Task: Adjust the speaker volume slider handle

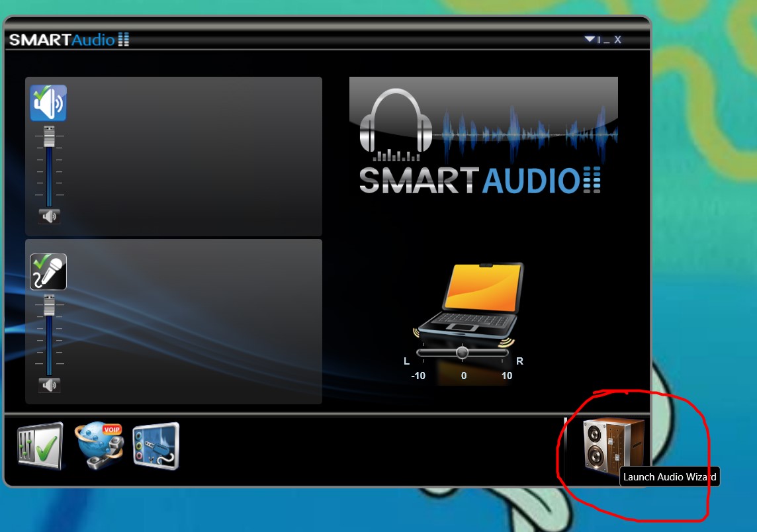Action: click(x=49, y=136)
